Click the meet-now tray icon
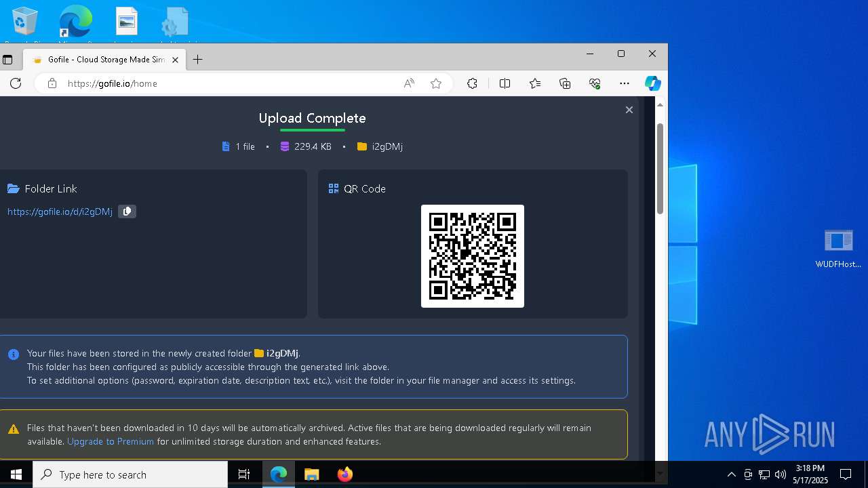Image resolution: width=868 pixels, height=488 pixels. [x=748, y=474]
